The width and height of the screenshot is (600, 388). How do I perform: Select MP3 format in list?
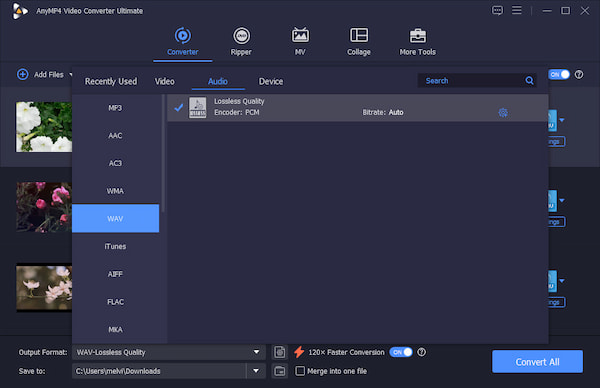pyautogui.click(x=116, y=108)
